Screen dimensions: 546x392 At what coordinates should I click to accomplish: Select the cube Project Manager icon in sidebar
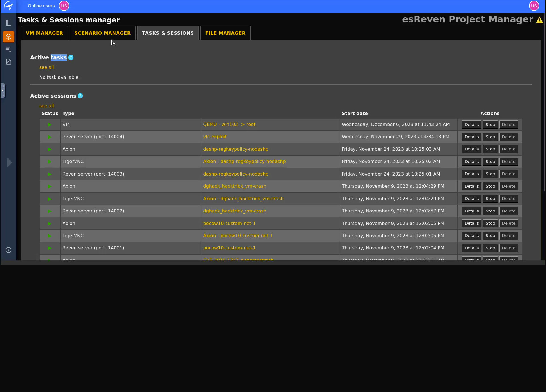(x=9, y=36)
